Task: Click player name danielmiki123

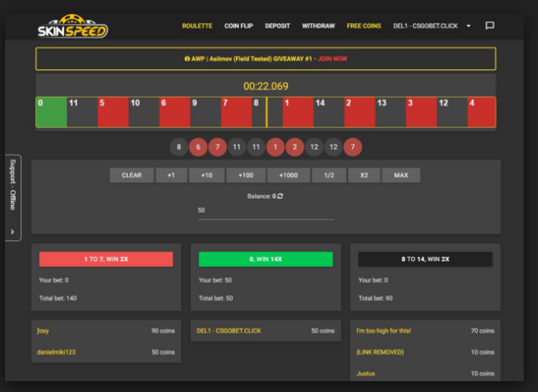Action: [56, 352]
